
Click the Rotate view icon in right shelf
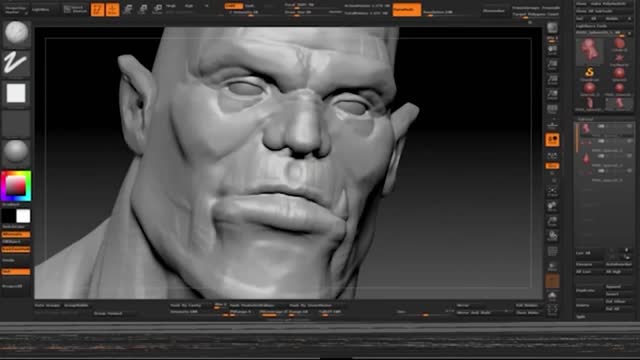552,236
